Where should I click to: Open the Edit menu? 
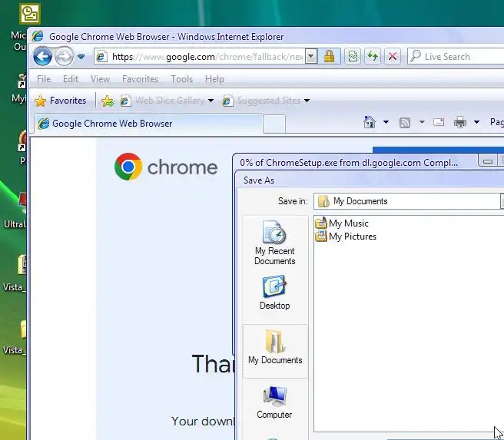click(71, 79)
